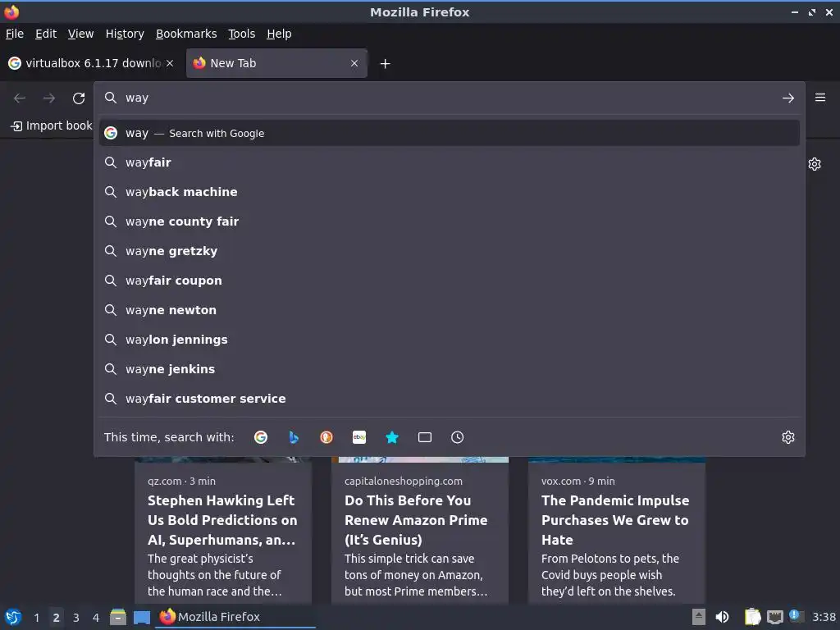Reload the current page
840x630 pixels.
coord(79,98)
